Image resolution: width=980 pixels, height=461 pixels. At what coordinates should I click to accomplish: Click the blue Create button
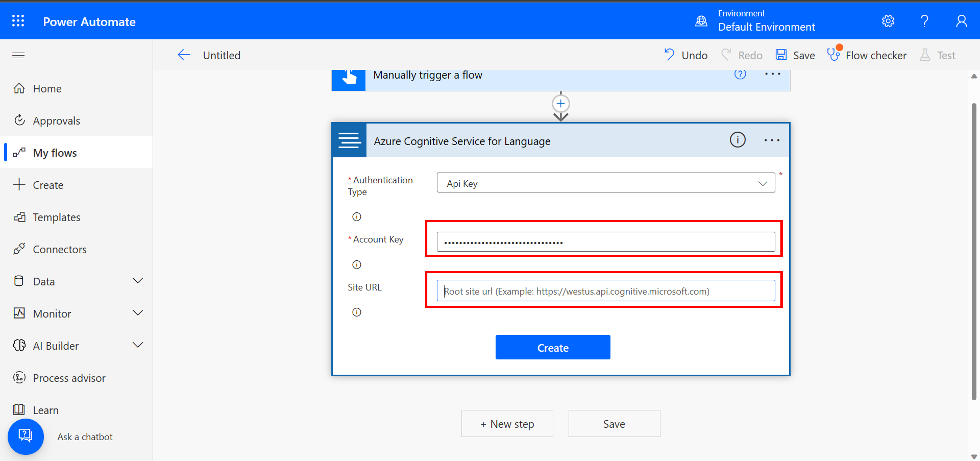click(x=553, y=347)
